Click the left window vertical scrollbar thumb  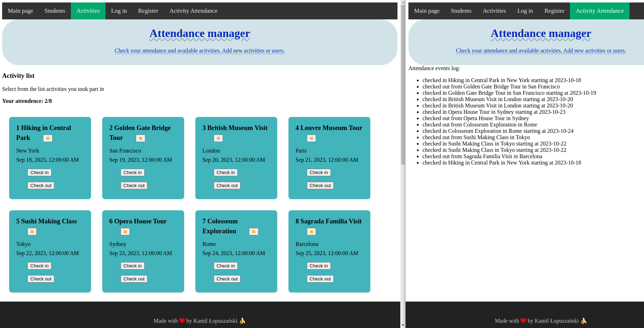(403, 85)
